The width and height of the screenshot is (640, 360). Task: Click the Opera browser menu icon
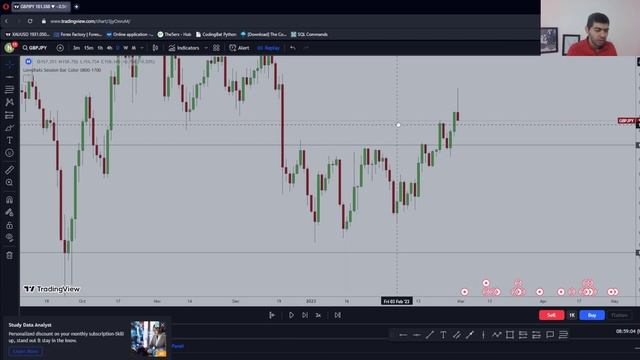(6, 7)
